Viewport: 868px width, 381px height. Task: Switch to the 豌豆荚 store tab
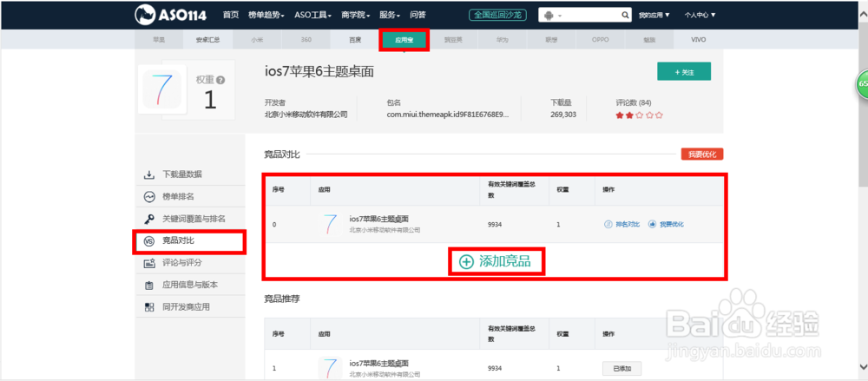pyautogui.click(x=453, y=40)
